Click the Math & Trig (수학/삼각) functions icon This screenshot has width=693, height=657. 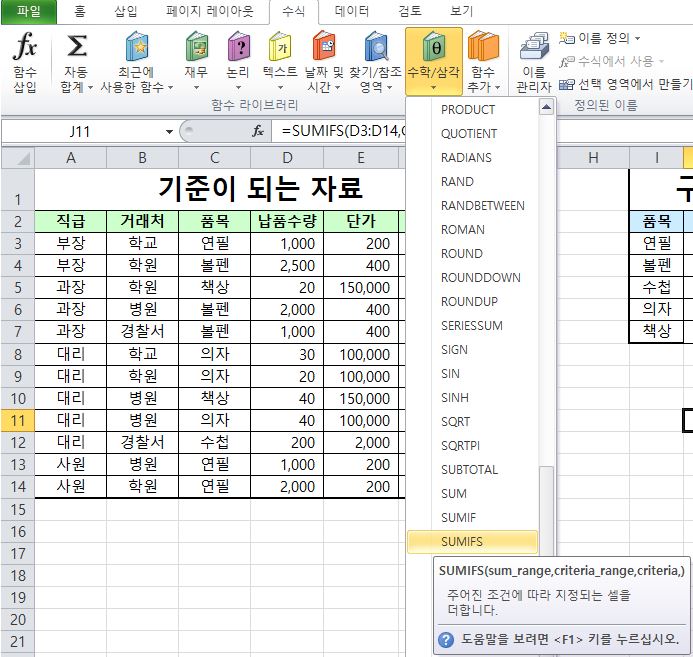(434, 46)
